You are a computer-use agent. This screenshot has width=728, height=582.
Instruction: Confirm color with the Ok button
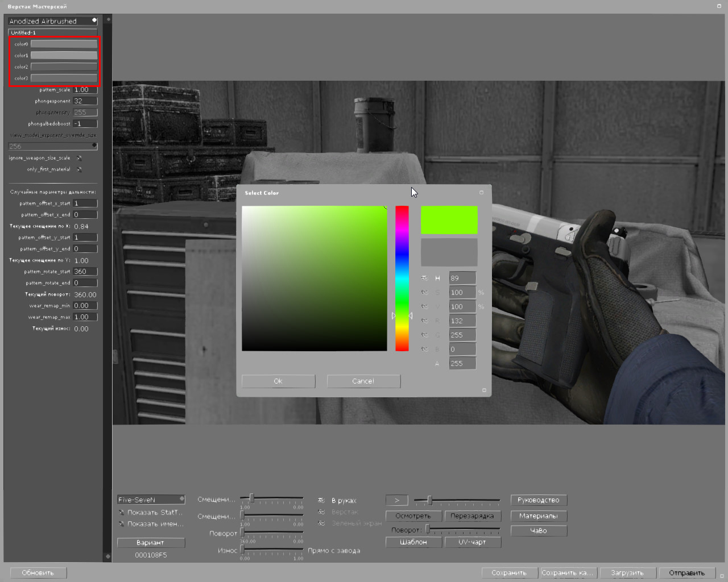pos(279,381)
